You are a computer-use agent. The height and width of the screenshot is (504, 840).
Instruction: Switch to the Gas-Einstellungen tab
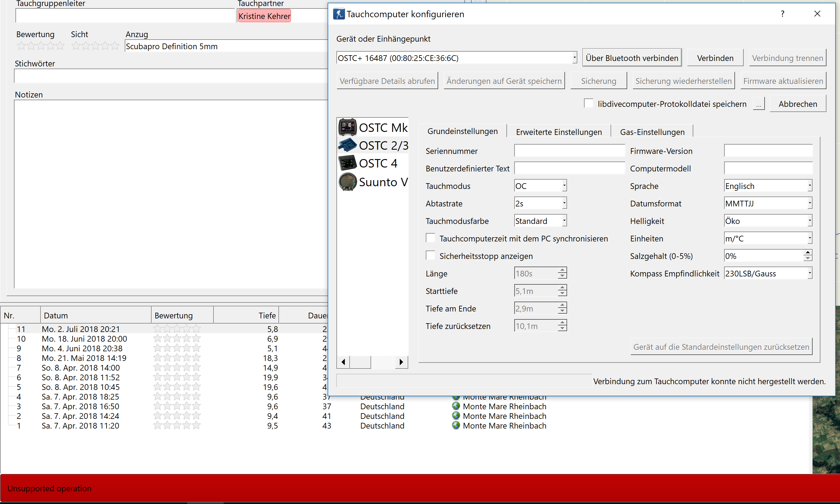(652, 132)
